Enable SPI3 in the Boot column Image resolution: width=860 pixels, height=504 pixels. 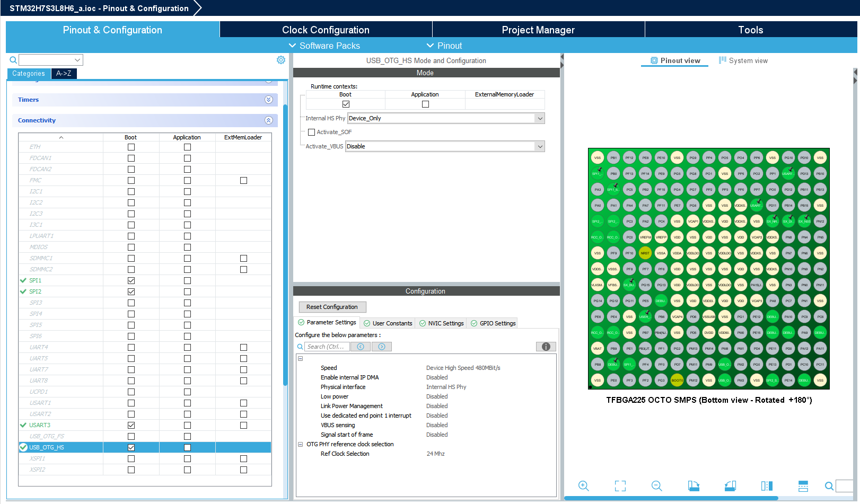tap(131, 303)
